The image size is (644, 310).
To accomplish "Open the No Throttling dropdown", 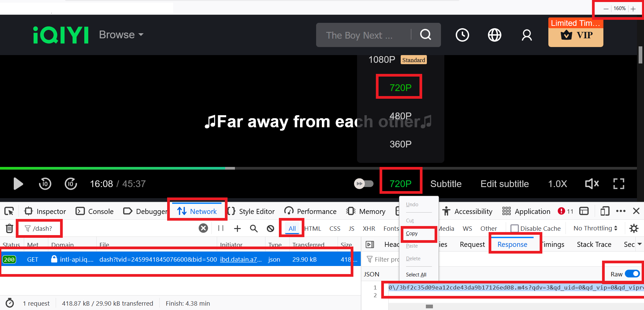I will [x=595, y=228].
